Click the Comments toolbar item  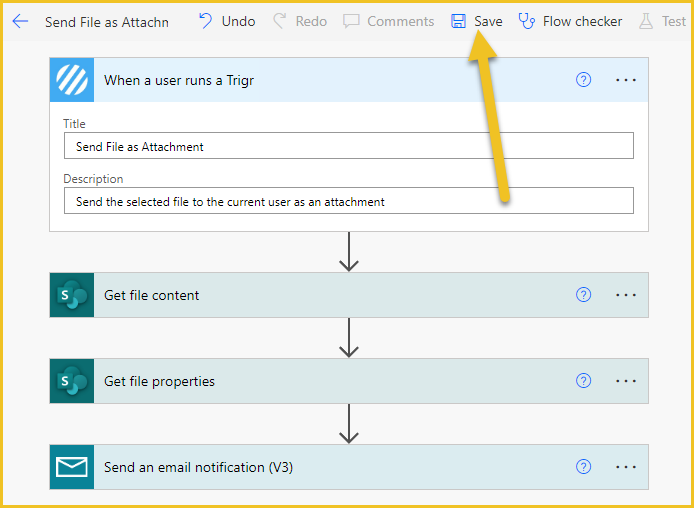[x=389, y=21]
